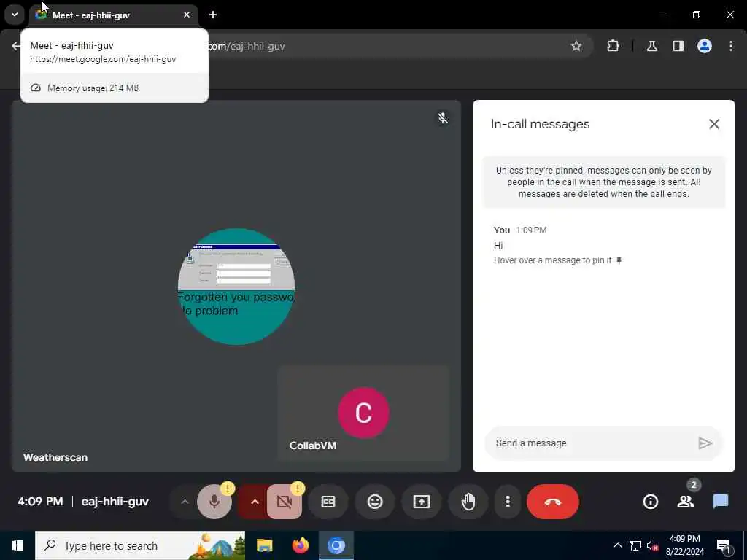The height and width of the screenshot is (560, 747).
Task: Expand audio settings chevron beside microphone
Action: (x=185, y=502)
